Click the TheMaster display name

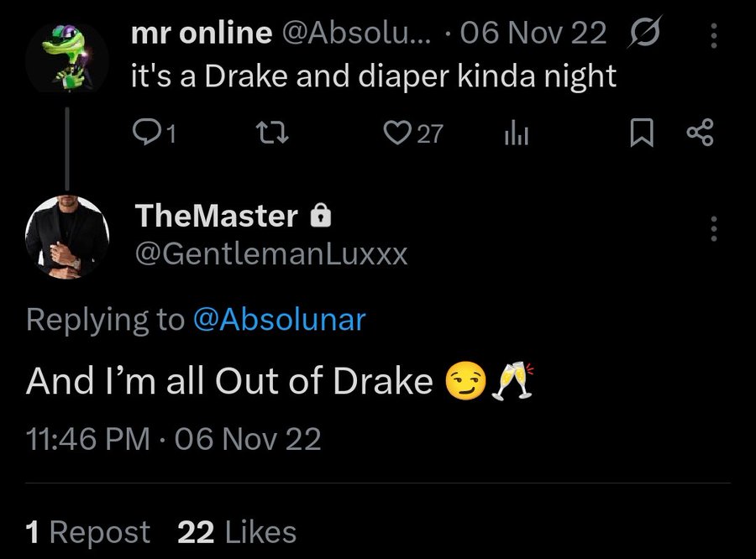216,217
